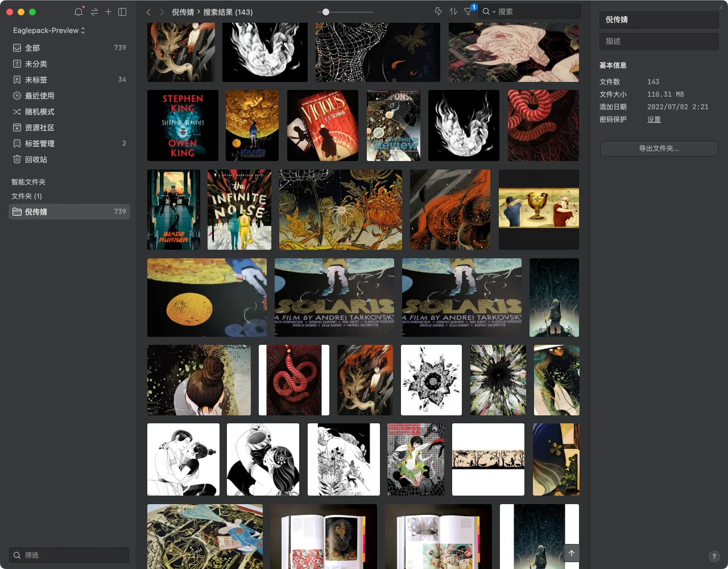Open 回收站 trash in the sidebar
Image resolution: width=728 pixels, height=569 pixels.
pos(69,159)
